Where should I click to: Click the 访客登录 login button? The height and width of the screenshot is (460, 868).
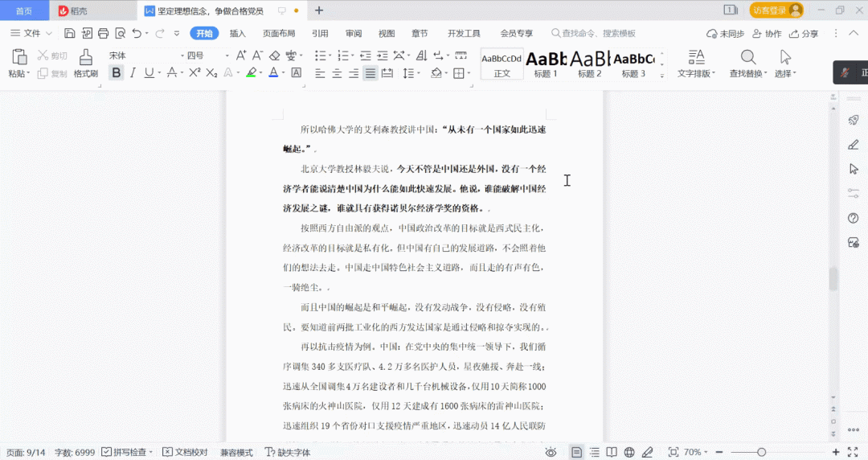[776, 10]
